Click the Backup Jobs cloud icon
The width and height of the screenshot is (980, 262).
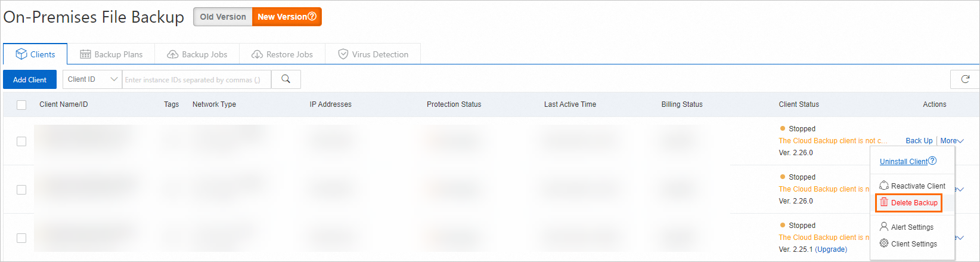coord(172,54)
